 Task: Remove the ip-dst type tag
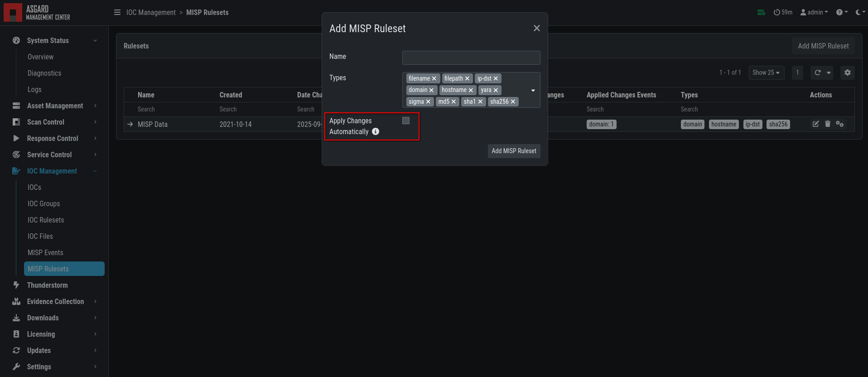(x=496, y=78)
